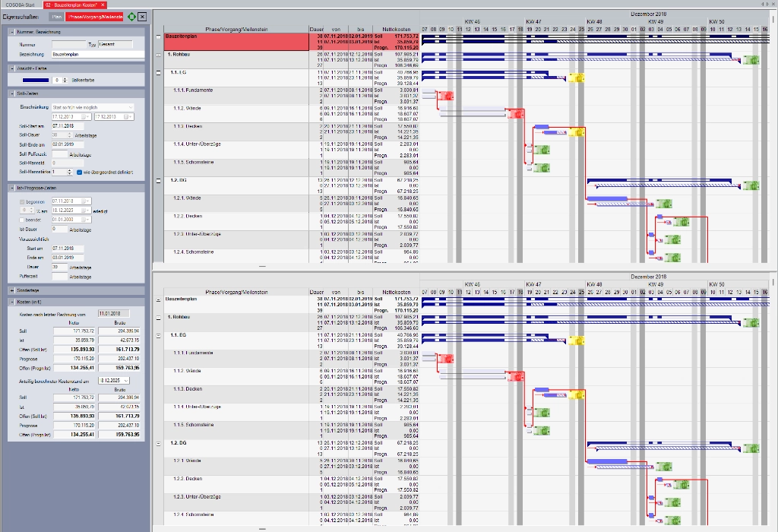
Task: Select the 'Plan' properties tab
Action: click(x=57, y=16)
